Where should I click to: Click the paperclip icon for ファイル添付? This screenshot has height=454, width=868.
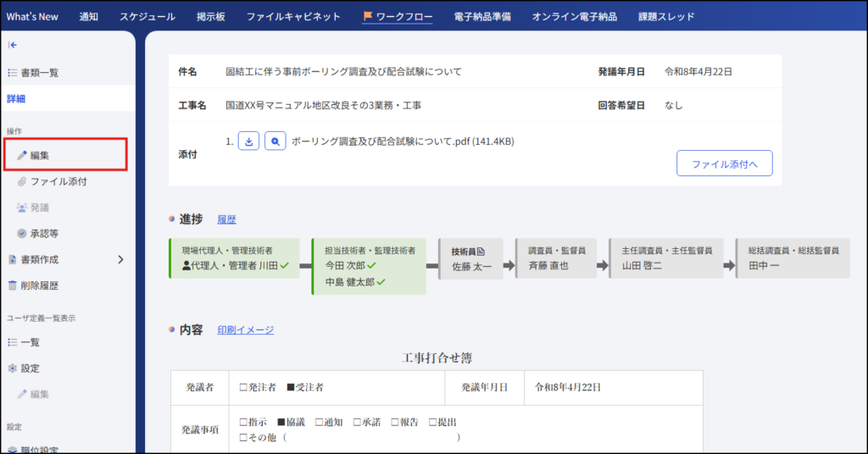(21, 181)
